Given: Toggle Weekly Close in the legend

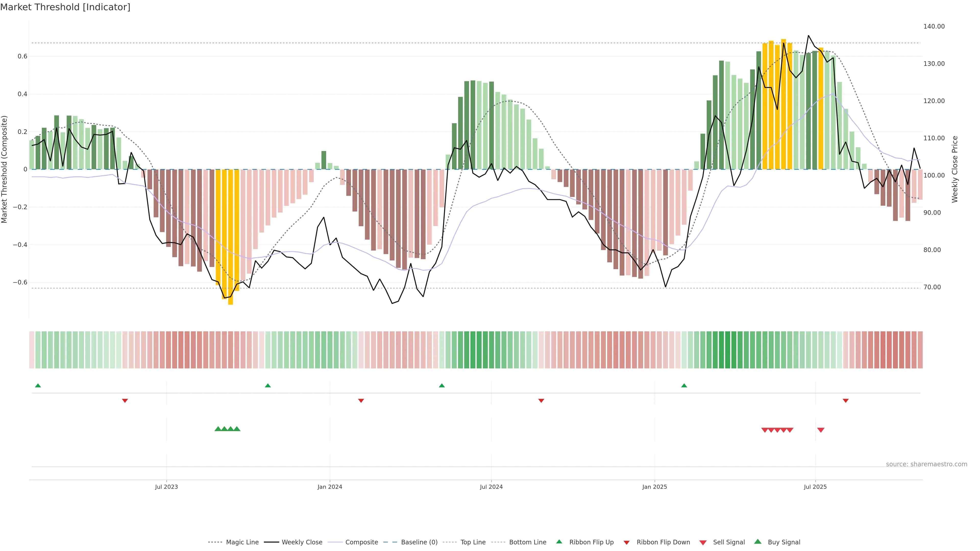Looking at the screenshot, I should coord(302,542).
